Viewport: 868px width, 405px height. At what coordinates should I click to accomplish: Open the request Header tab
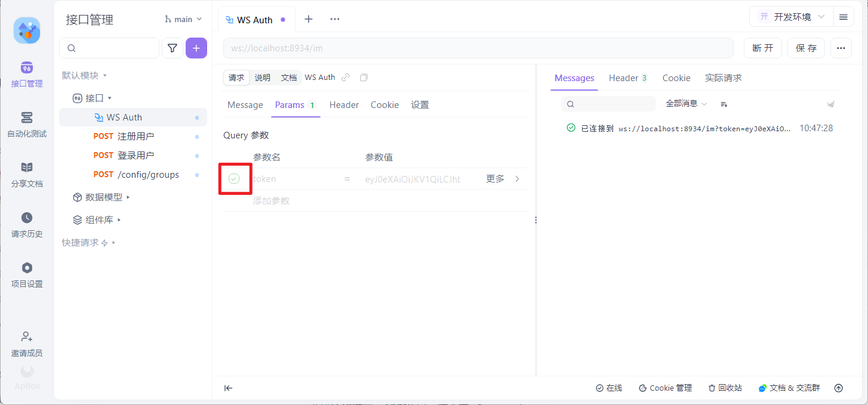pyautogui.click(x=344, y=104)
